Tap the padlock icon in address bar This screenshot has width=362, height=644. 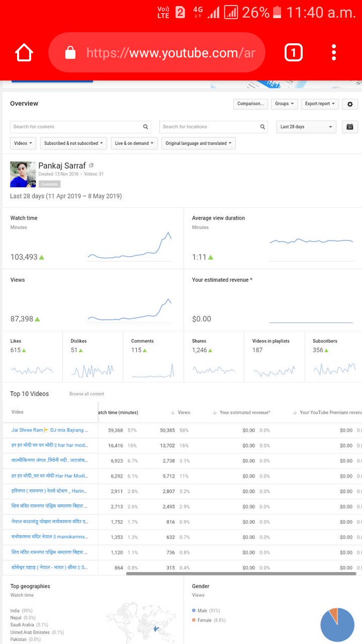pyautogui.click(x=70, y=53)
